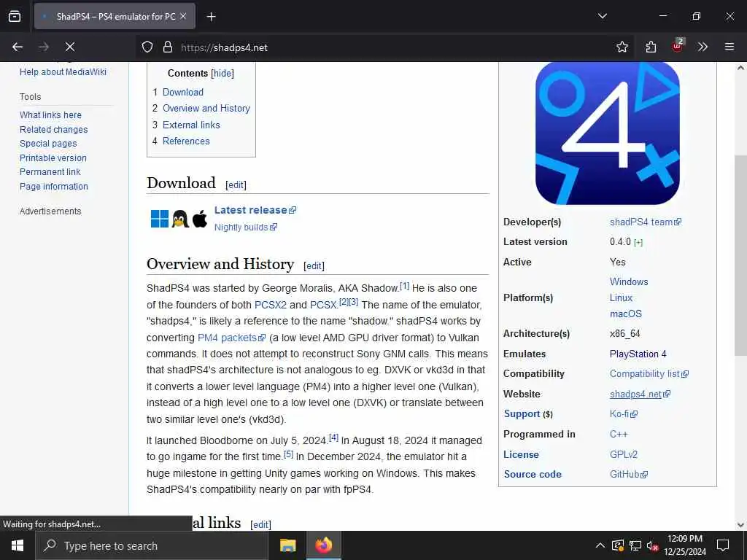Open Printable version link
Screen dimensions: 747x560
53,157
